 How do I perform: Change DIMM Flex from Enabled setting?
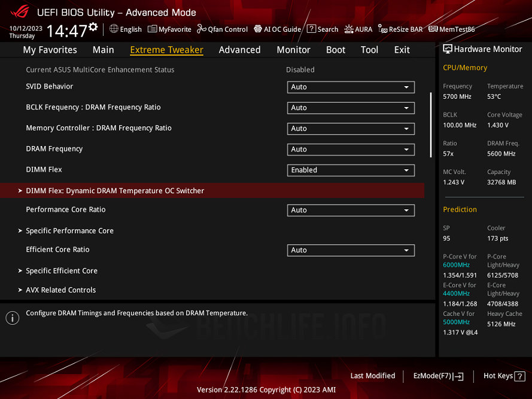coord(351,170)
